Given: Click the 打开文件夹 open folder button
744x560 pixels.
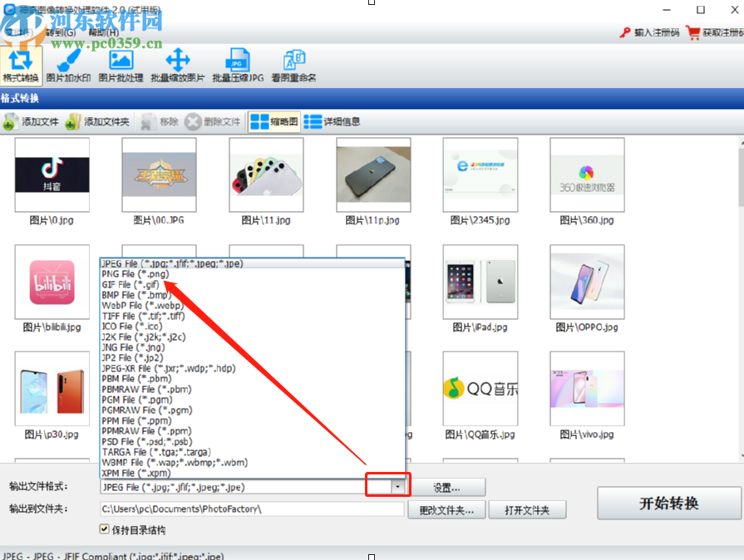Looking at the screenshot, I should [527, 510].
